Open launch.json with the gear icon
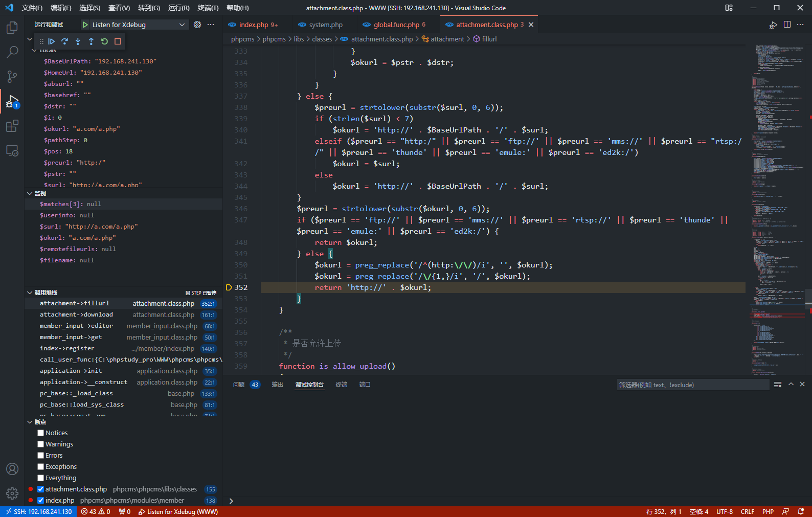812x517 pixels. pos(197,25)
